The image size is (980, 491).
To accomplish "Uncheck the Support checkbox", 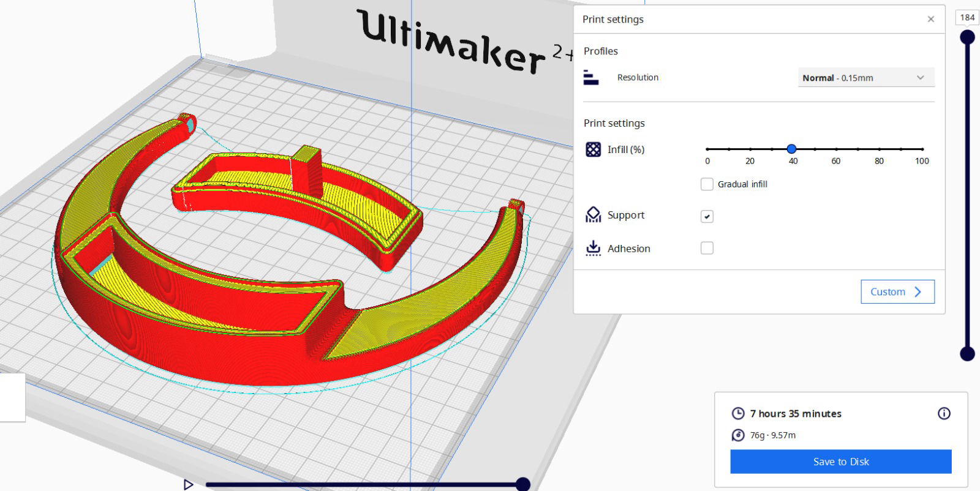I will pyautogui.click(x=707, y=216).
